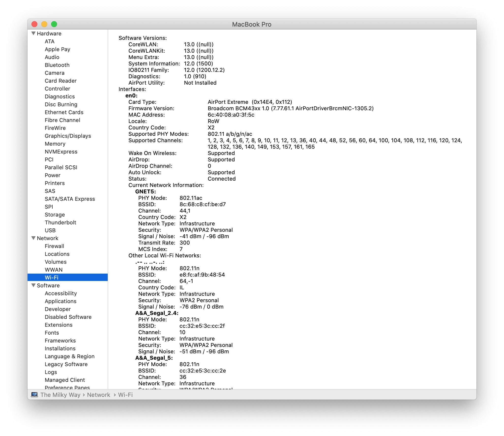Zoom the window with green button
The image size is (504, 436).
(x=54, y=24)
